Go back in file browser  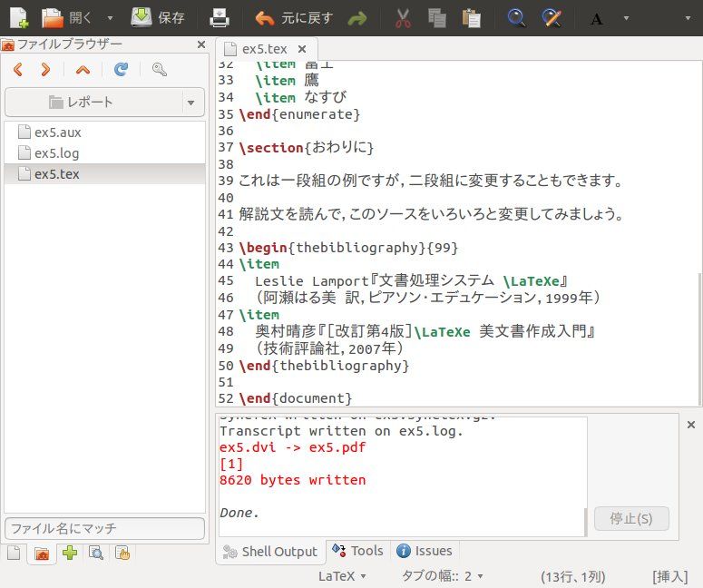[18, 70]
